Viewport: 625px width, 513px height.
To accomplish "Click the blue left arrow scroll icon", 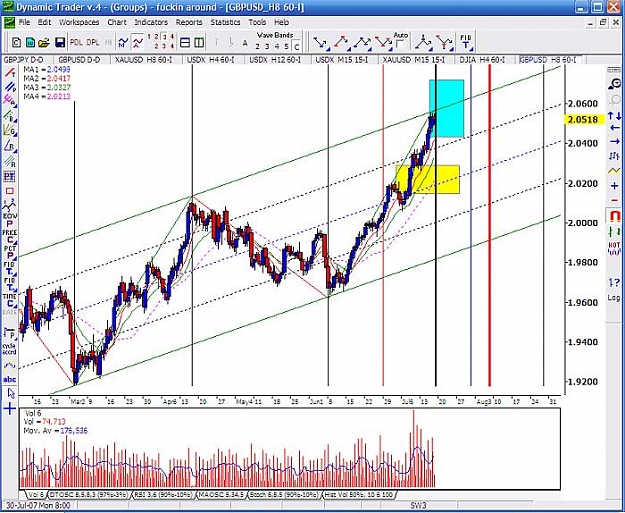I will (614, 128).
